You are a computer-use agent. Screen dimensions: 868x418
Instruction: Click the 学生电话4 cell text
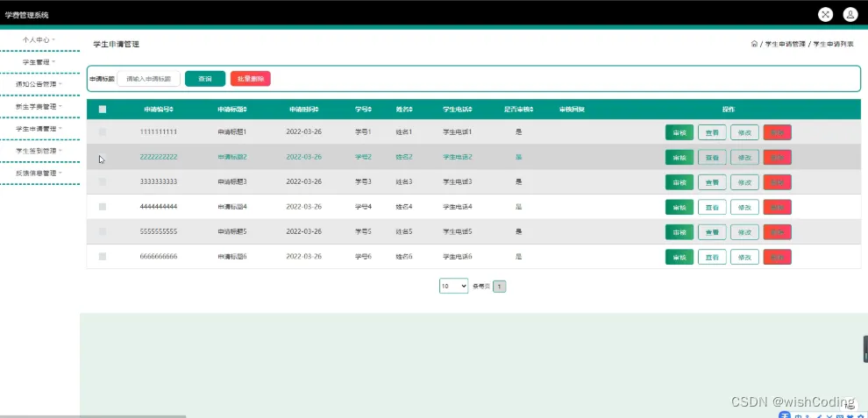(458, 207)
